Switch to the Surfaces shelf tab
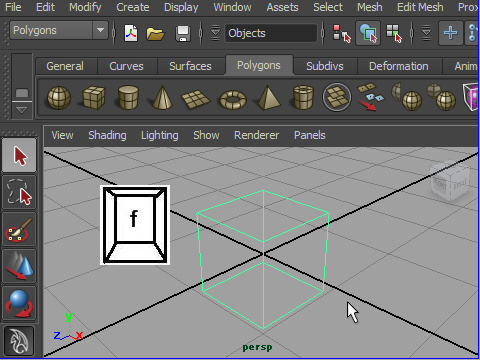The width and height of the screenshot is (480, 360). pyautogui.click(x=190, y=66)
